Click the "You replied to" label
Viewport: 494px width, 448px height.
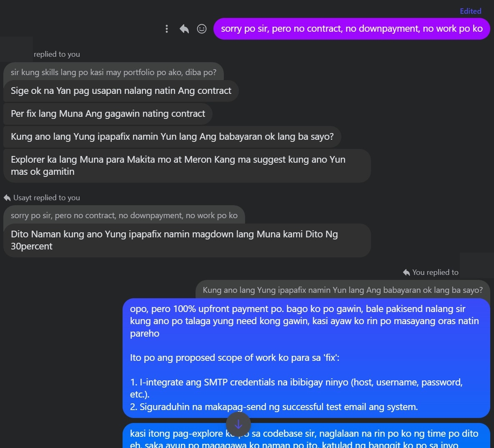point(435,272)
